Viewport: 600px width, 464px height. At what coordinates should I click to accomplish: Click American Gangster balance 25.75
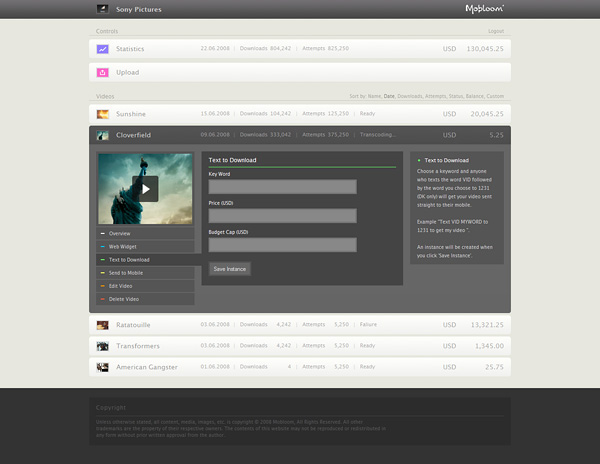pyautogui.click(x=494, y=367)
